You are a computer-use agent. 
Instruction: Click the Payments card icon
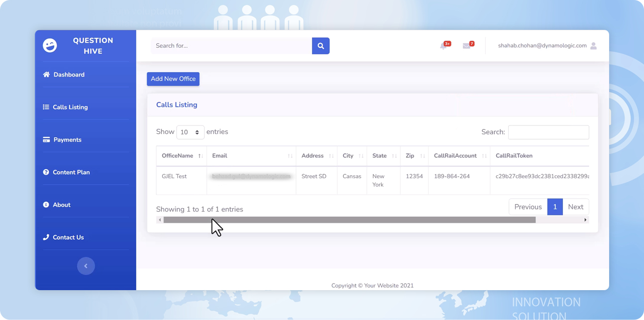coord(46,140)
